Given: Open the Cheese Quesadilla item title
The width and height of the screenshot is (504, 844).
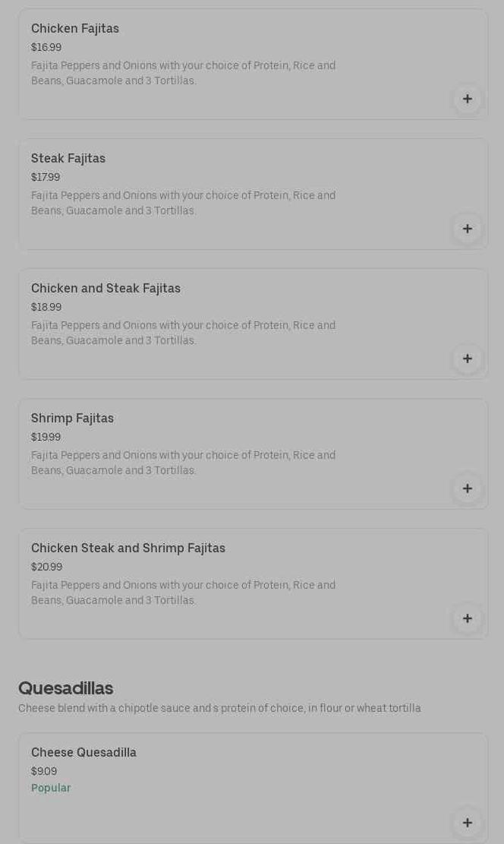Looking at the screenshot, I should [x=83, y=753].
